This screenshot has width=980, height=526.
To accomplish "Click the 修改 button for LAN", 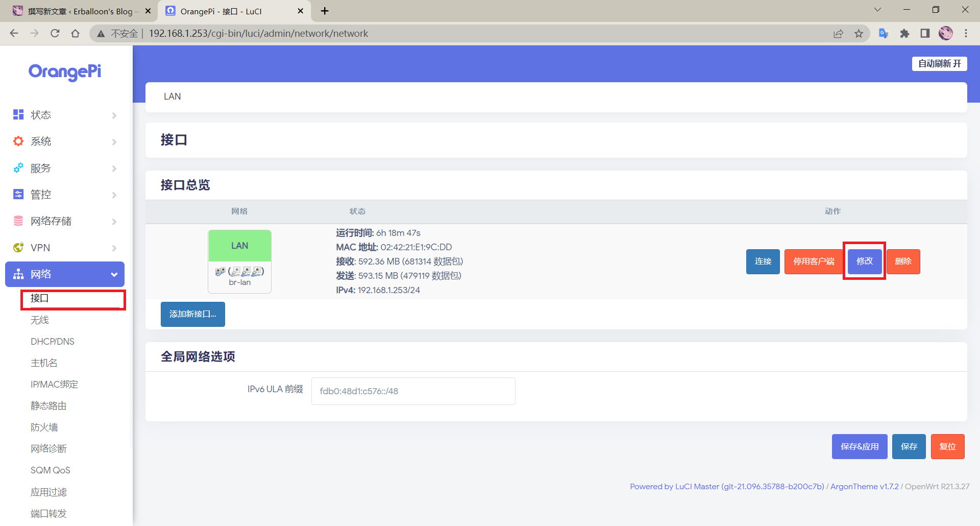I will click(864, 261).
